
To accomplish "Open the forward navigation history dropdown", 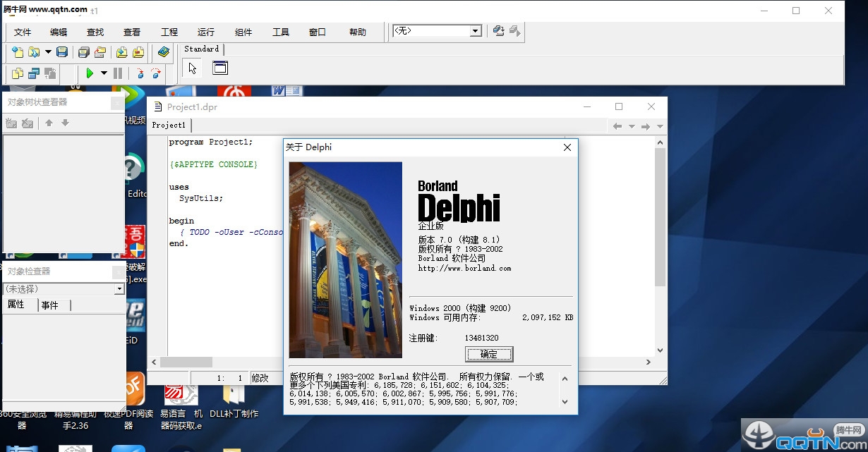I will pos(660,127).
